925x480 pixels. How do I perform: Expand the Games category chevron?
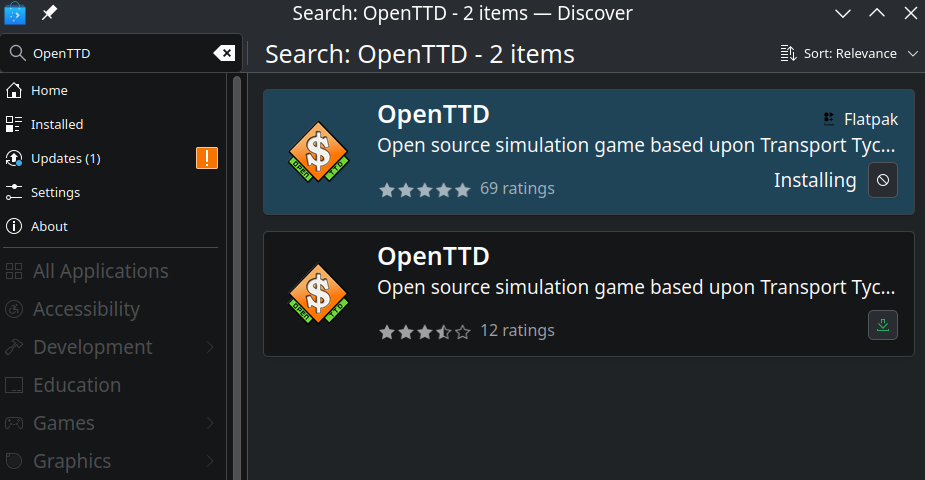(210, 423)
